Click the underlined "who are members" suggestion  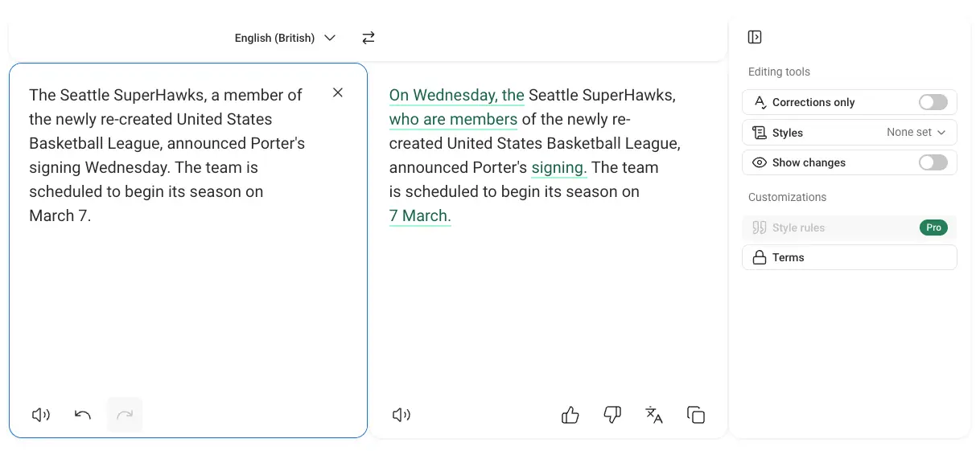click(x=453, y=120)
